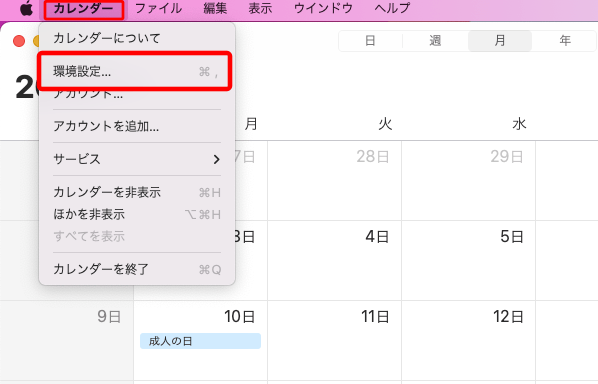Open the 表示 menu
Viewport: 598px width, 384px height.
point(260,8)
